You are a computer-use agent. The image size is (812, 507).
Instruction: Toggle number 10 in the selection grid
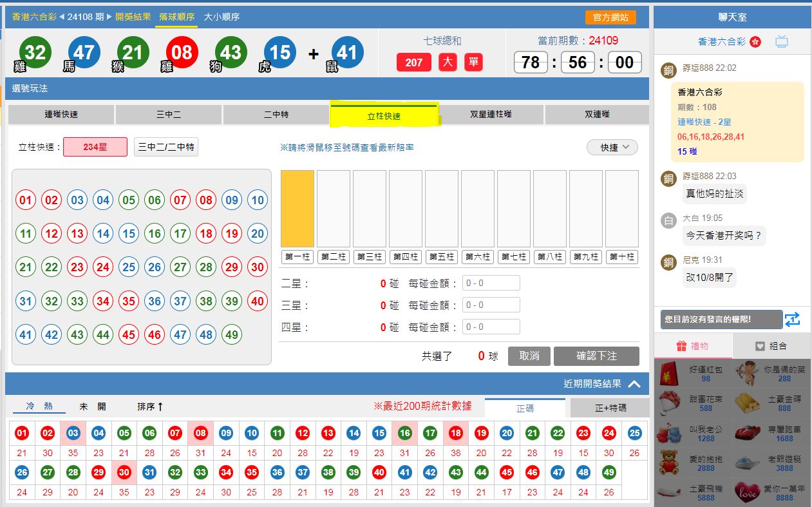258,200
